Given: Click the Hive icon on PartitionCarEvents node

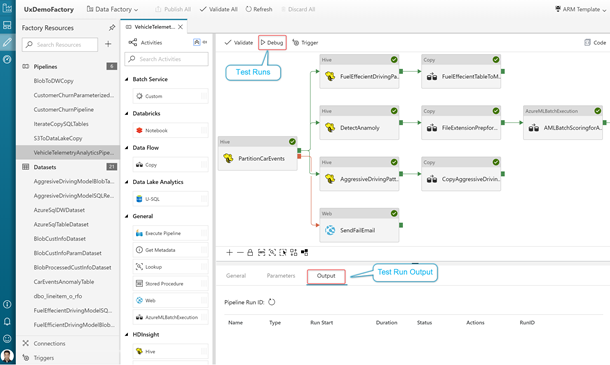Looking at the screenshot, I should coord(228,158).
